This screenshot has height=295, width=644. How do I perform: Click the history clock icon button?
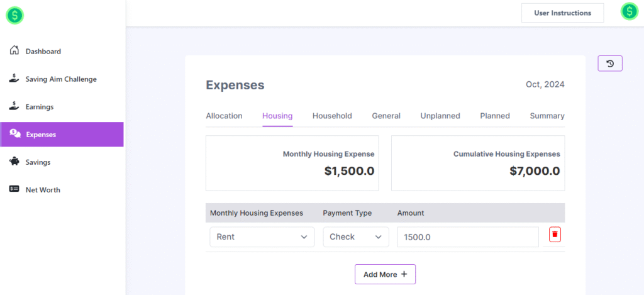pyautogui.click(x=609, y=64)
